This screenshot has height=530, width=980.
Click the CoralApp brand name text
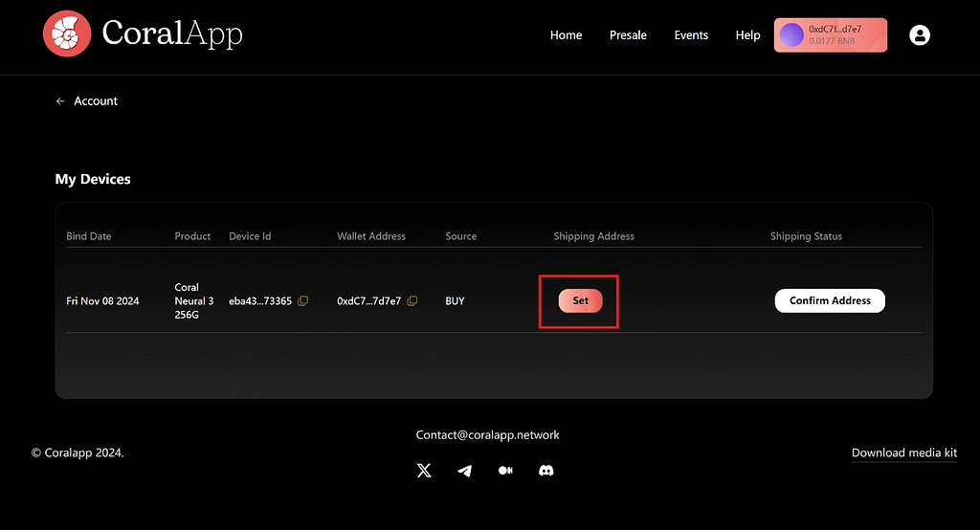[x=172, y=33]
